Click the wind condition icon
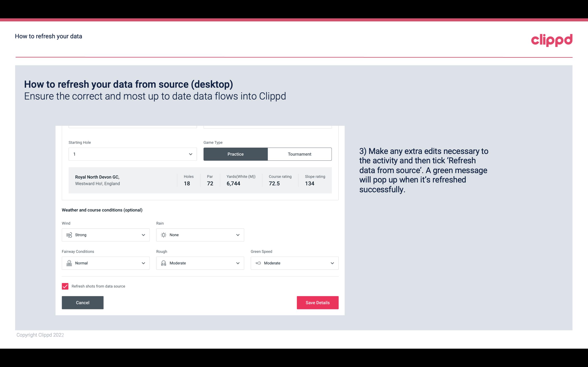The width and height of the screenshot is (588, 367). tap(69, 235)
